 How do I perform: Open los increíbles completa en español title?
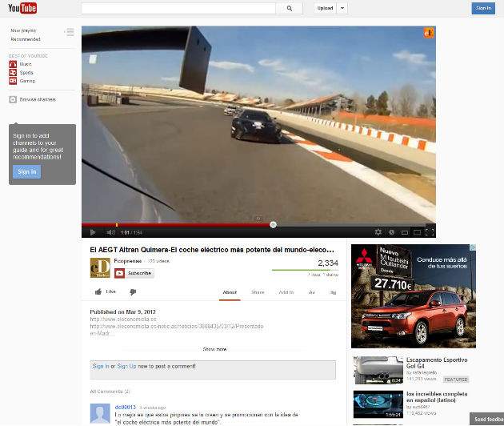(x=437, y=396)
